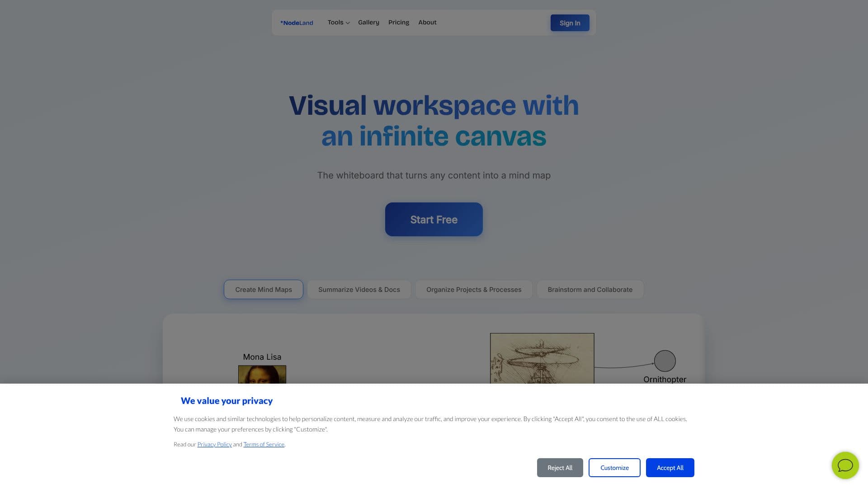The image size is (868, 488).
Task: Accept all cookies
Action: click(x=670, y=468)
